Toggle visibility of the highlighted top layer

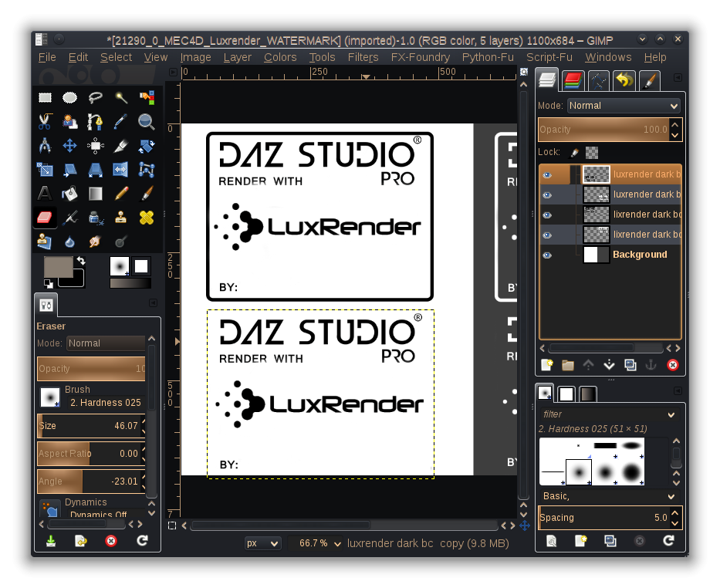[547, 175]
